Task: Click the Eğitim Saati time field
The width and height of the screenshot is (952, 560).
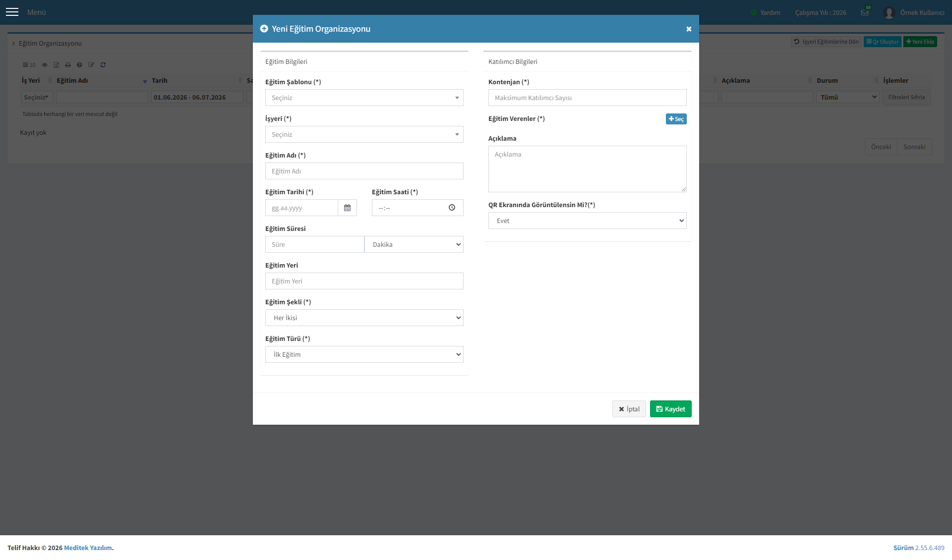Action: click(417, 208)
